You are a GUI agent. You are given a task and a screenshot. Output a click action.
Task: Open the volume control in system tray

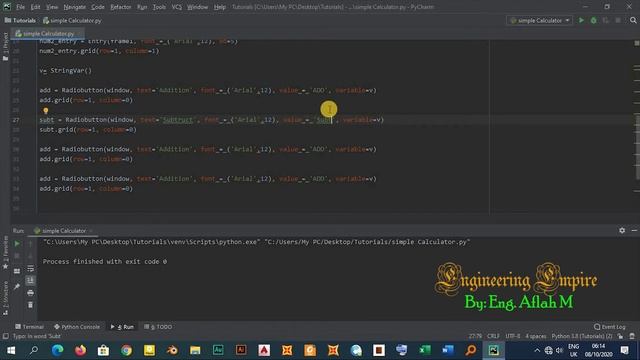560,350
